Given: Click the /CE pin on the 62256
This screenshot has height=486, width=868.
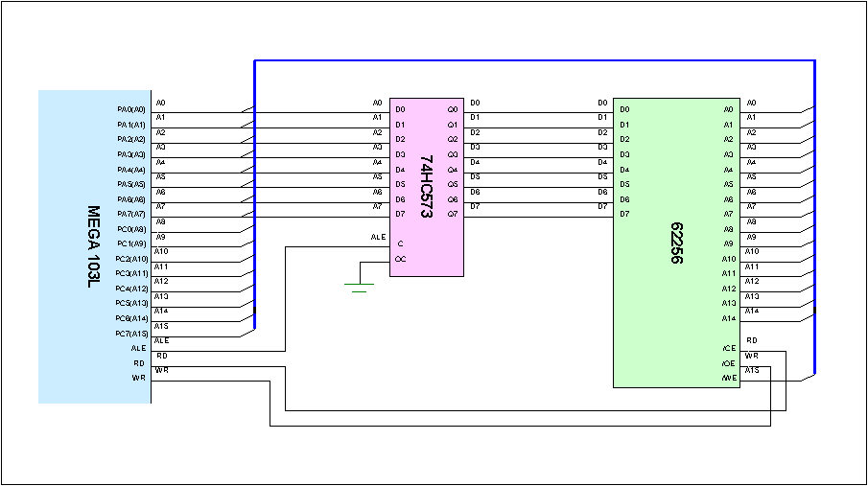Looking at the screenshot, I should coord(729,348).
